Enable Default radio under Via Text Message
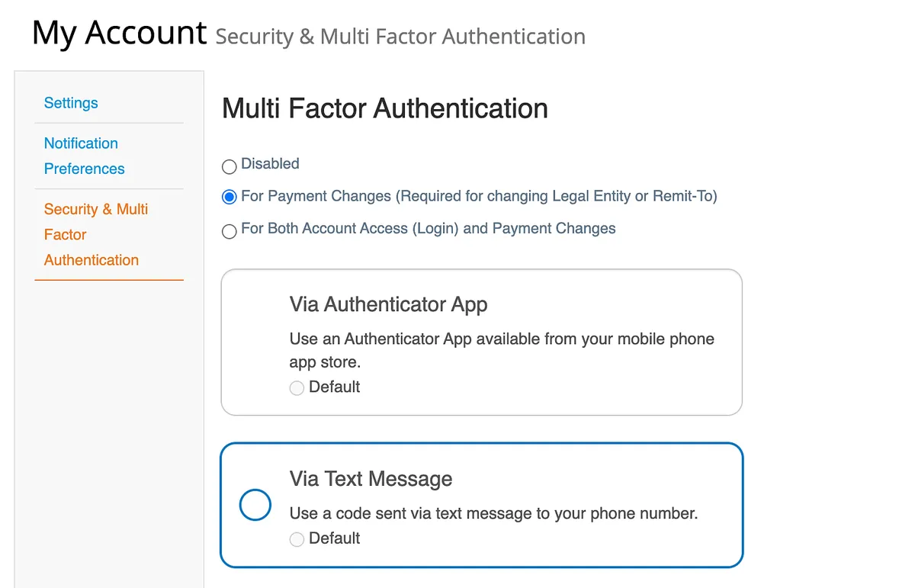This screenshot has height=588, width=915. pyautogui.click(x=297, y=539)
